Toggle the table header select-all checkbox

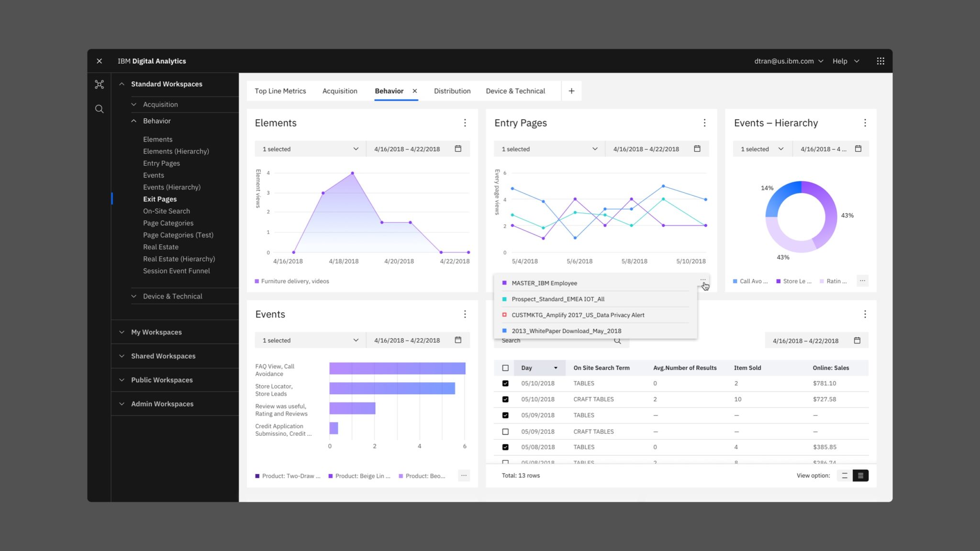[505, 368]
